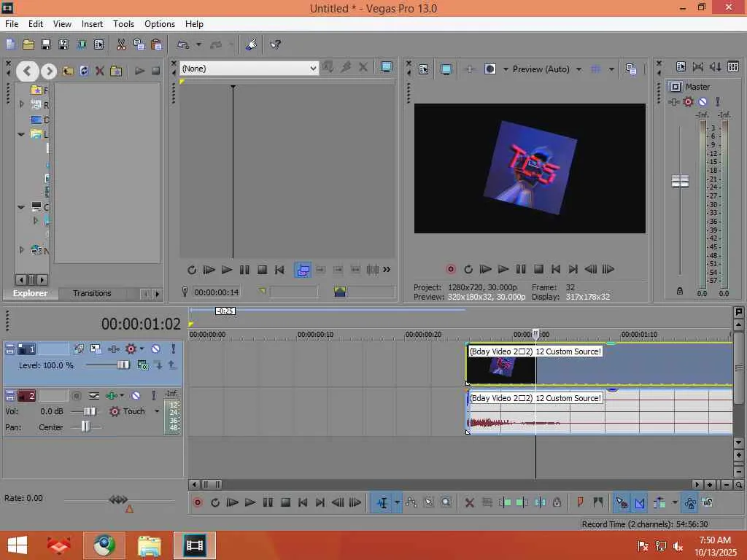This screenshot has height=560, width=747.
Task: Click Go to End in preview transport
Action: 573,270
